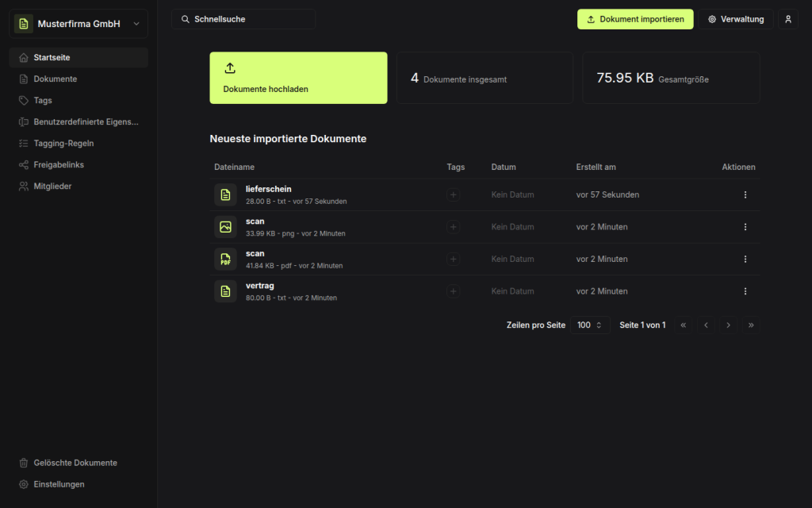Screen dimensions: 812x508
Task: Open Mitglieder in the sidebar
Action: (x=79, y=186)
